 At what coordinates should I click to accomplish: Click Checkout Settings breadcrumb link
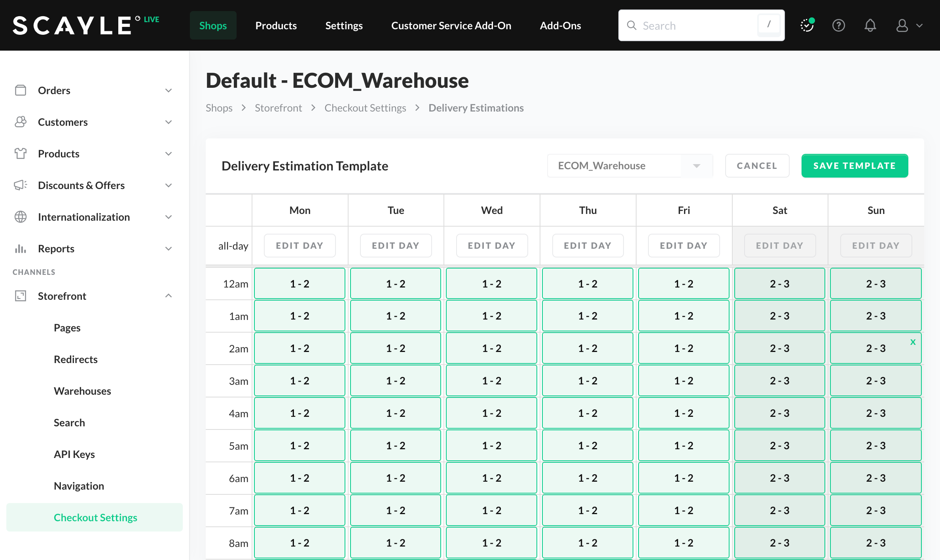point(365,108)
